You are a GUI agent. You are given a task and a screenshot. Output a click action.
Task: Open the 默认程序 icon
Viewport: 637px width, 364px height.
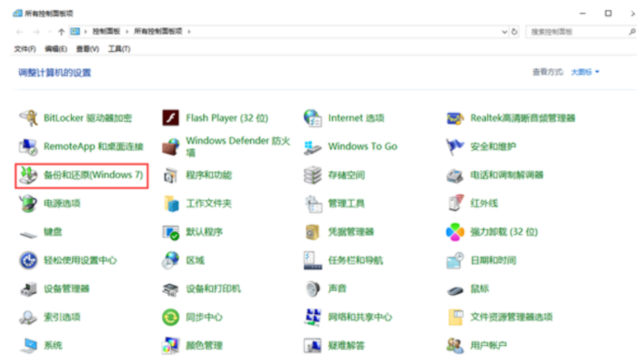click(171, 232)
